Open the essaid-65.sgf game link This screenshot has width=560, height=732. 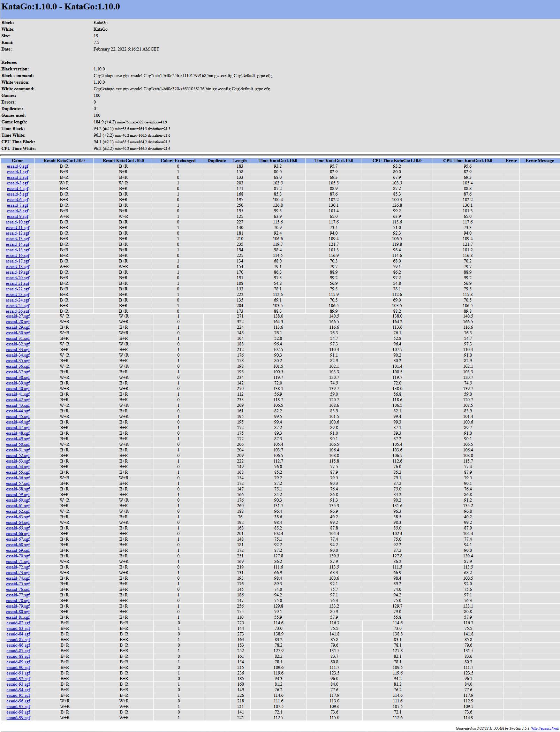point(18,528)
